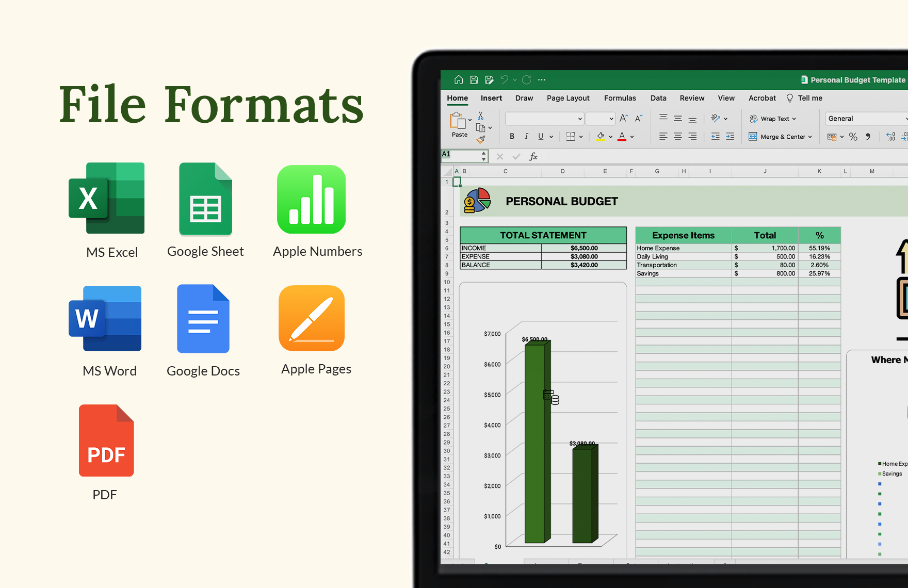
Task: Click the formula bar input field
Action: click(x=725, y=156)
